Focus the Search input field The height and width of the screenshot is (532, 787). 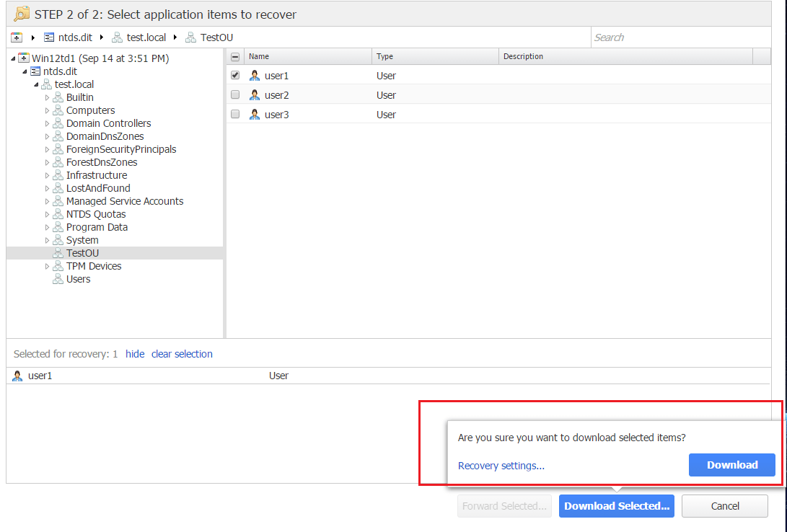[685, 37]
